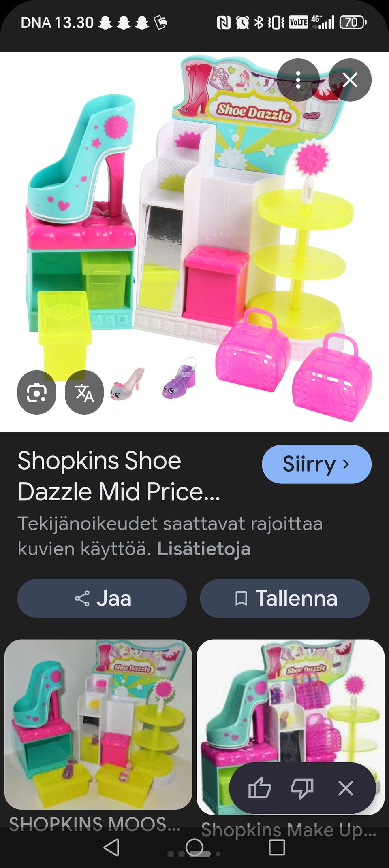This screenshot has height=868, width=389.
Task: Tap the Android recent apps square
Action: coord(277,847)
